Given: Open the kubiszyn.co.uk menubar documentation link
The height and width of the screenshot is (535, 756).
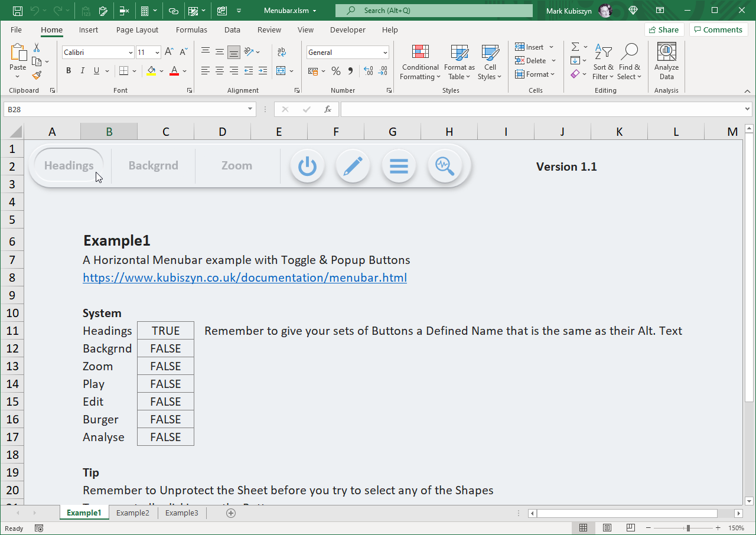Looking at the screenshot, I should pos(245,278).
